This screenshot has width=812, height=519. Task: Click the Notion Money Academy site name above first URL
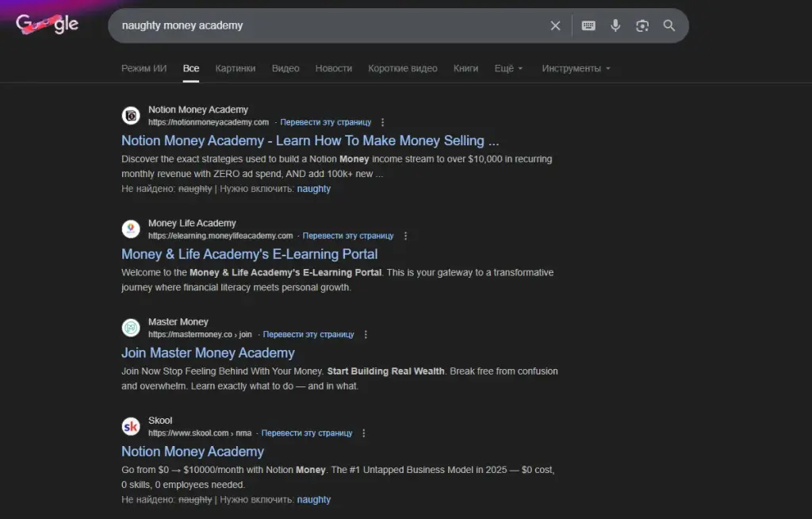pos(198,110)
